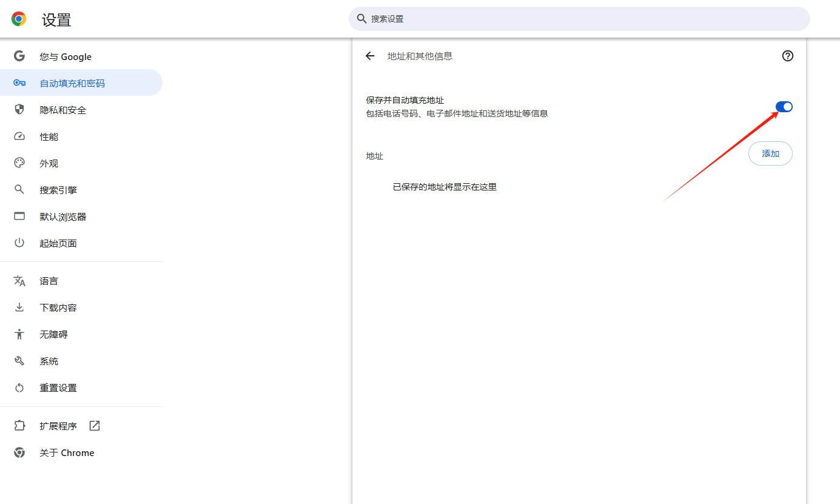Click the 设置 title in header
The height and width of the screenshot is (504, 840).
point(56,20)
